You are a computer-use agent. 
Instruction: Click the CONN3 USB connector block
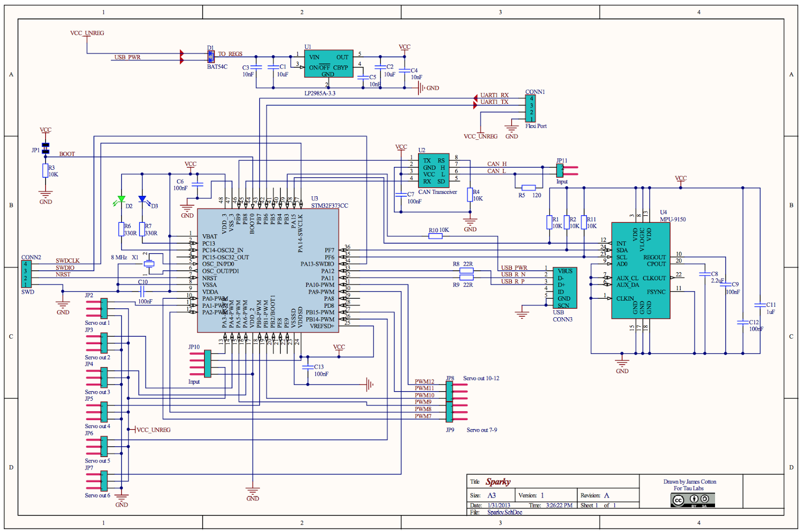click(565, 288)
